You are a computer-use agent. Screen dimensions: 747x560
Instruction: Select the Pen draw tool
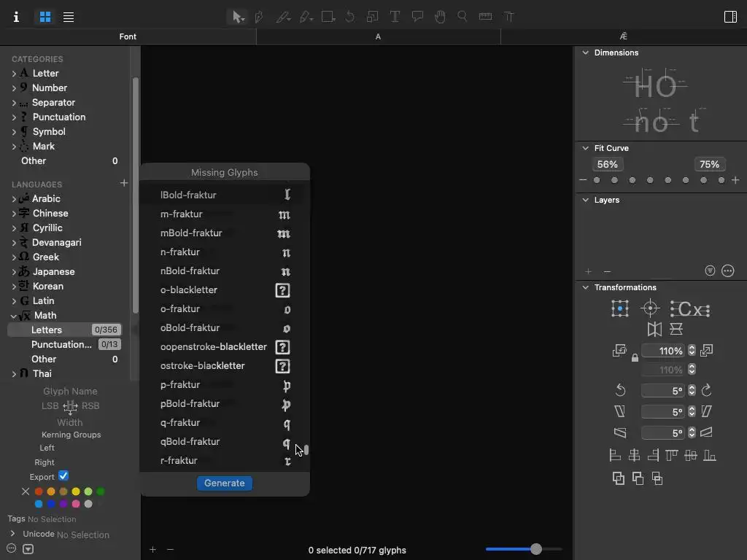point(259,17)
